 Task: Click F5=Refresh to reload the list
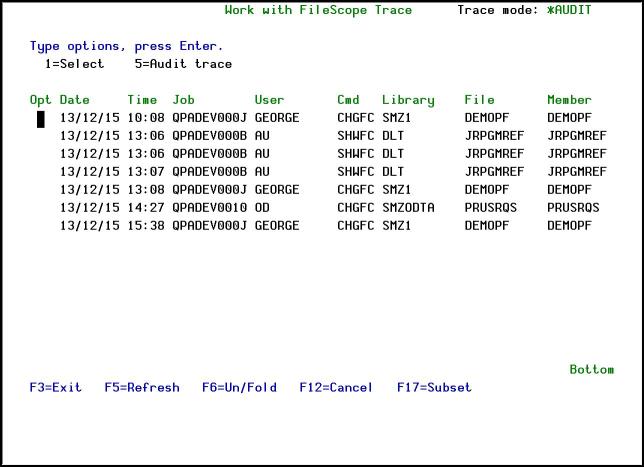coord(142,388)
